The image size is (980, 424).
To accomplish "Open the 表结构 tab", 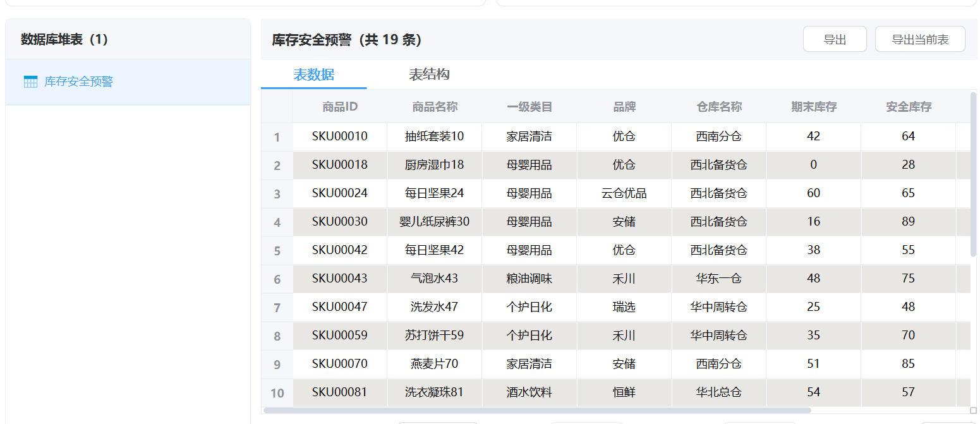I will (429, 75).
